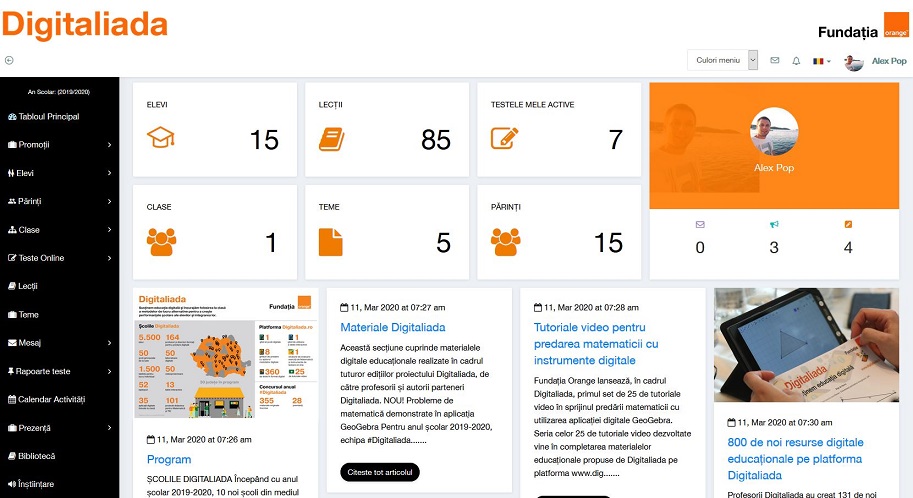Image resolution: width=913 pixels, height=498 pixels.
Task: Click the pencil icon in Testele Mele Active
Action: pyautogui.click(x=505, y=138)
